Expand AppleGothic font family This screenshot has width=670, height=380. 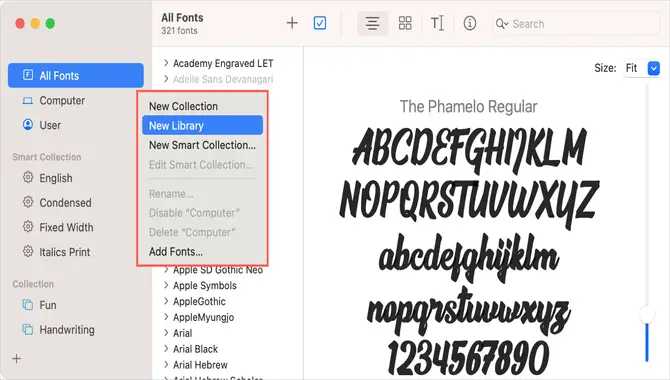point(166,301)
